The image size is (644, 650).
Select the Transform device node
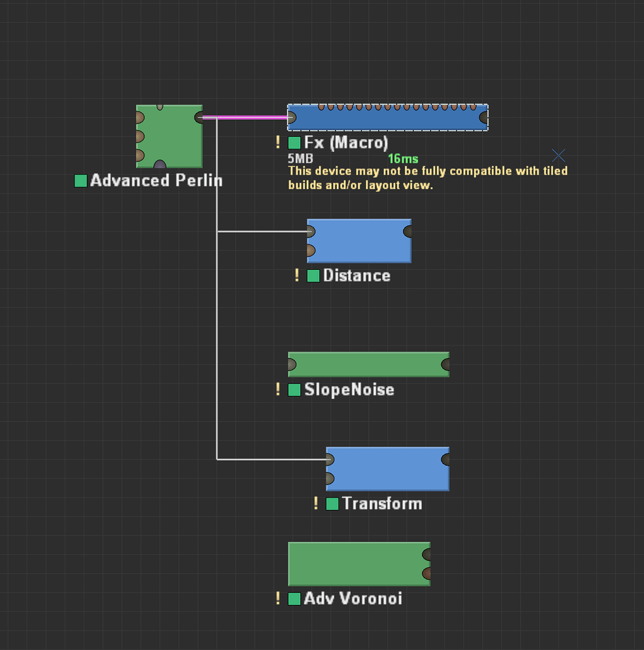click(x=387, y=468)
